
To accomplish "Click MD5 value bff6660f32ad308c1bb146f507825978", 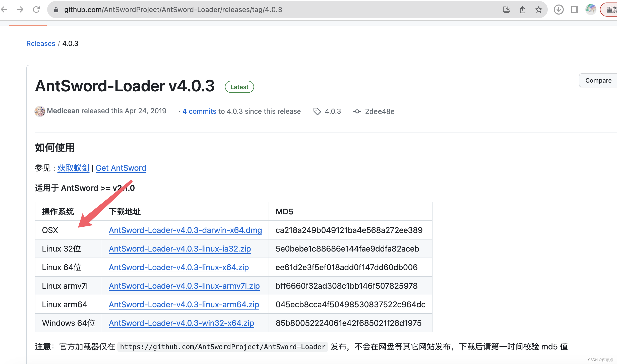I will pyautogui.click(x=346, y=286).
